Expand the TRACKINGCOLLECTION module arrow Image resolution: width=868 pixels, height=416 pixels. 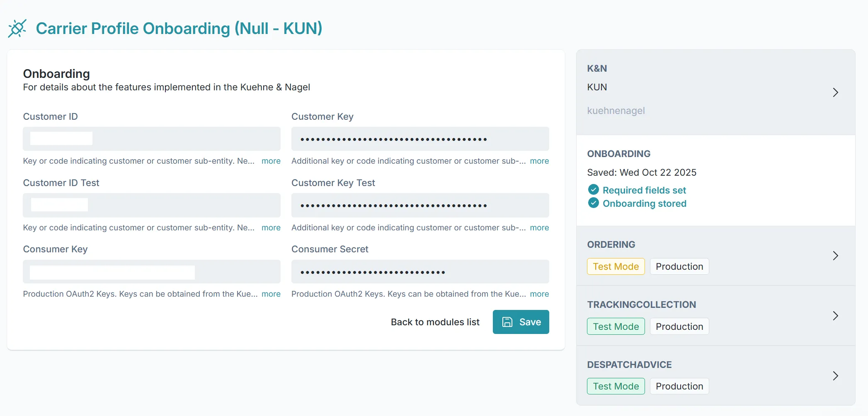[x=835, y=316]
